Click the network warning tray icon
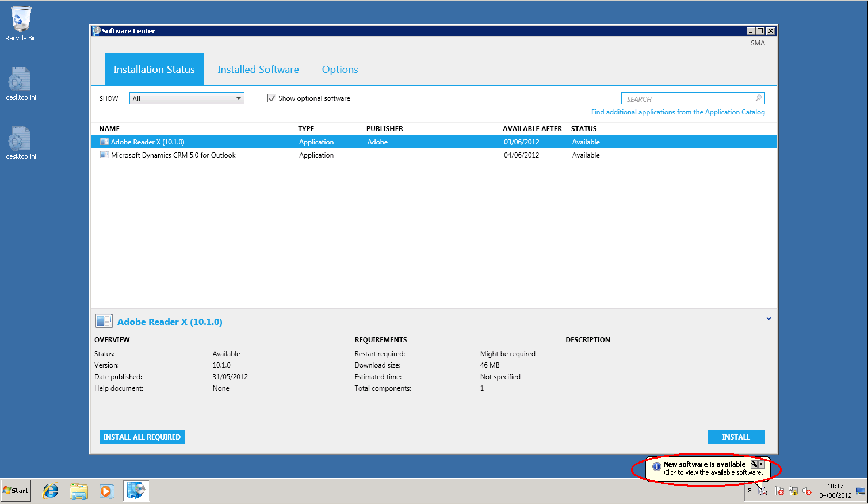Image resolution: width=868 pixels, height=504 pixels. (x=793, y=491)
